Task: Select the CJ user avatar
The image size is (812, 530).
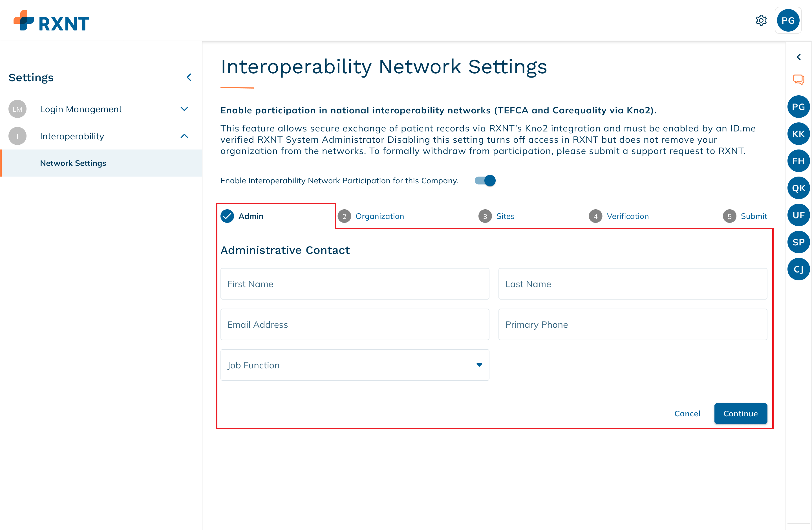Action: click(x=799, y=269)
